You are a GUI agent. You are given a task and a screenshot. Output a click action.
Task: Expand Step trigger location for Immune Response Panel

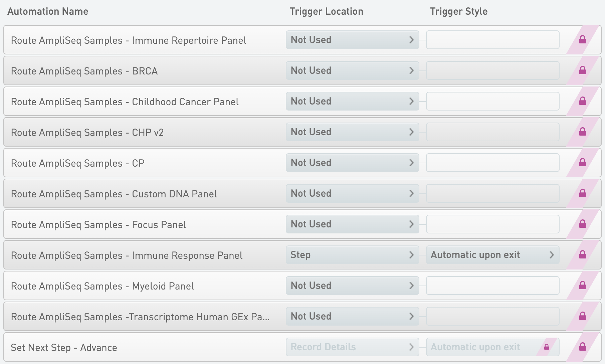[352, 255]
